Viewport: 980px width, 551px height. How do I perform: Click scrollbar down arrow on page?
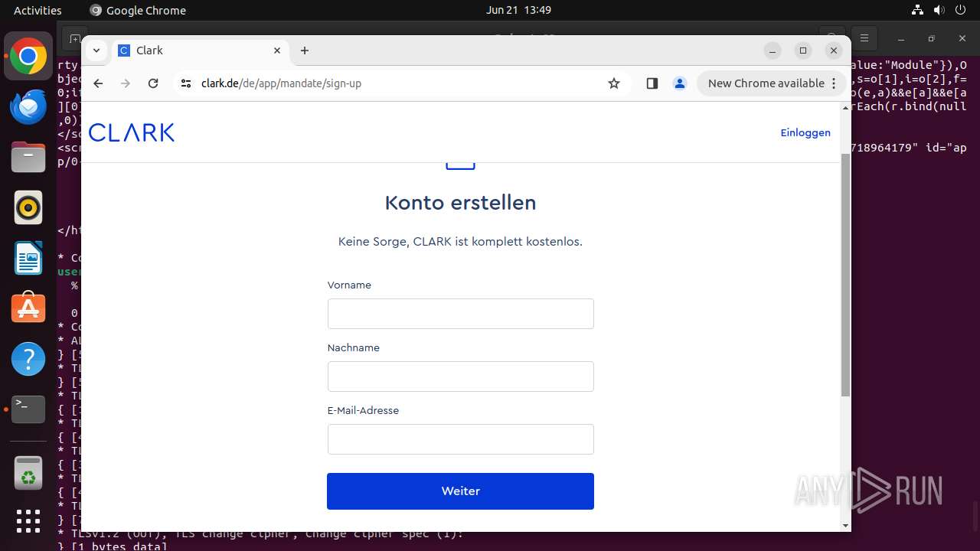845,525
